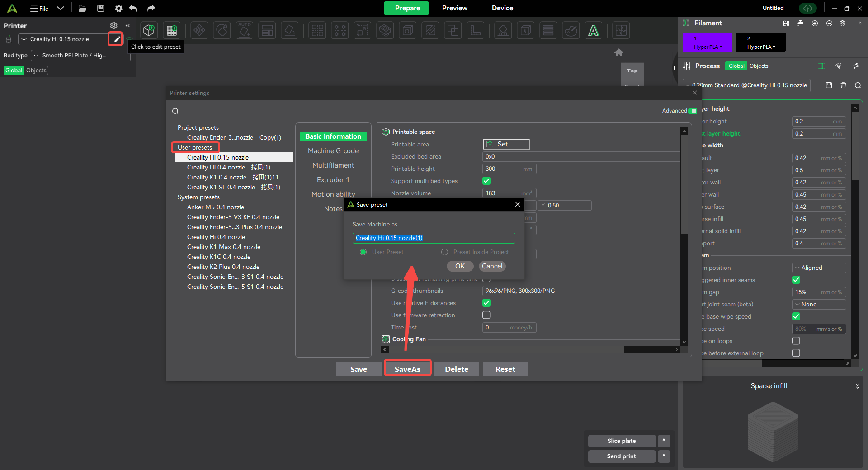Viewport: 868px width, 470px height.
Task: Click the Printable area Set button
Action: click(506, 144)
